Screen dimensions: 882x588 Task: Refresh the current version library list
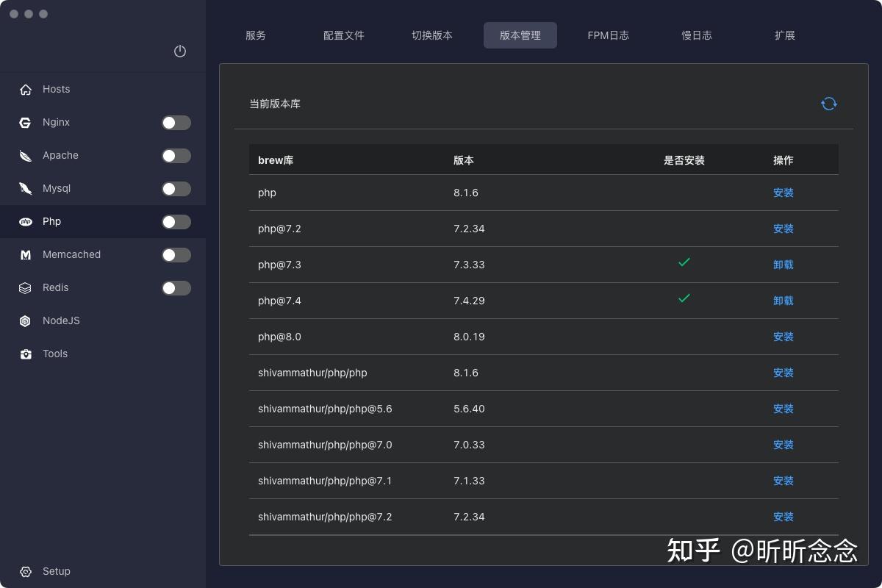pos(829,104)
